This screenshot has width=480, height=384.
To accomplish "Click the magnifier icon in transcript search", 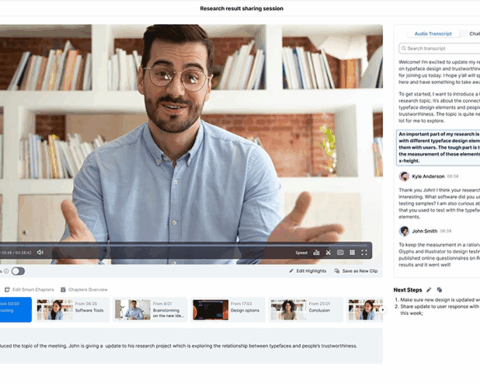I will click(x=404, y=48).
